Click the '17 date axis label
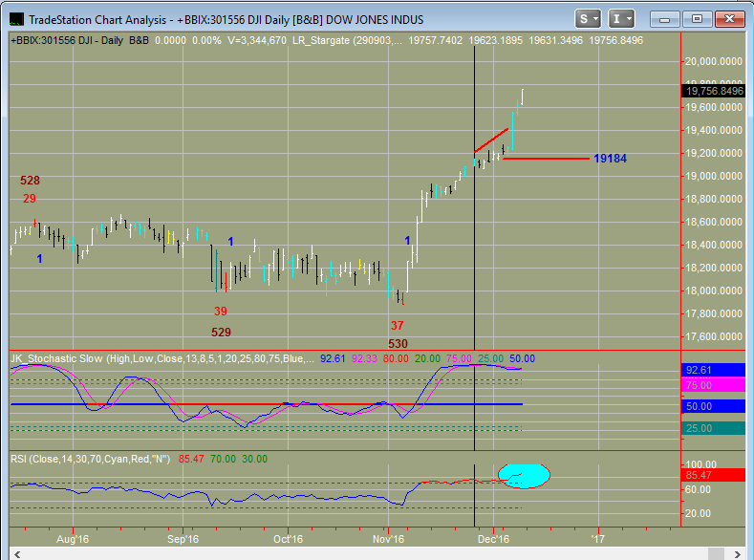The height and width of the screenshot is (560, 754). click(598, 539)
